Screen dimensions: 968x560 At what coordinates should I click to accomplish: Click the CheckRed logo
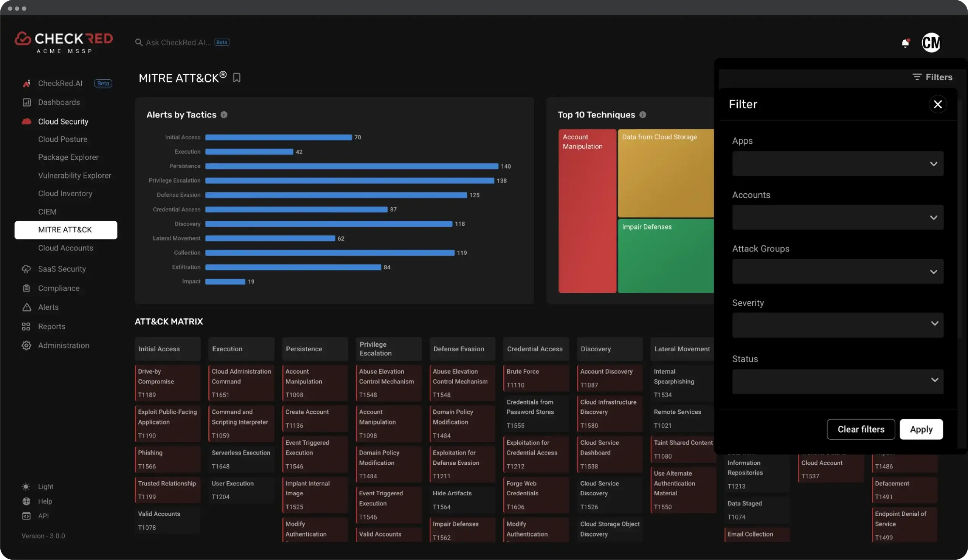[x=64, y=43]
